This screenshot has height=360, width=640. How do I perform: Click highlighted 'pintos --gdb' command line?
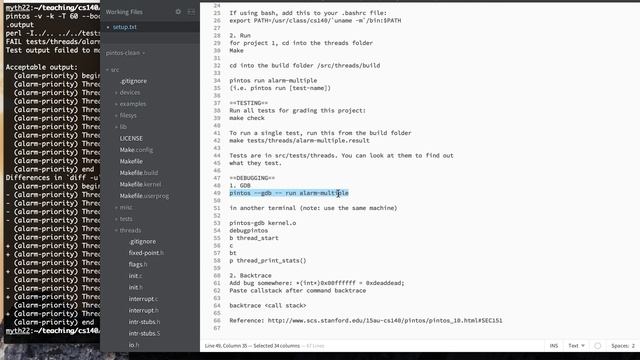click(289, 193)
